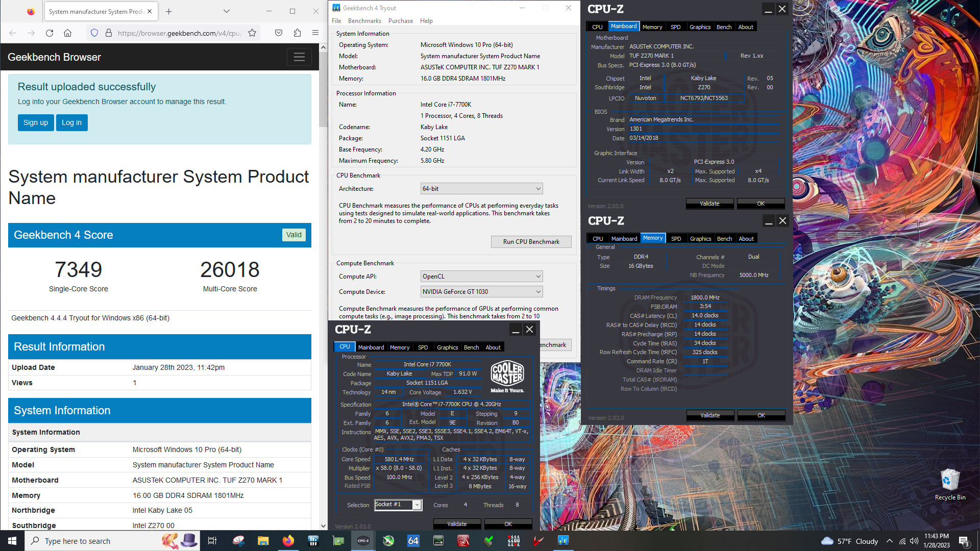Open the Windows Start menu
980x551 pixels.
pyautogui.click(x=12, y=541)
